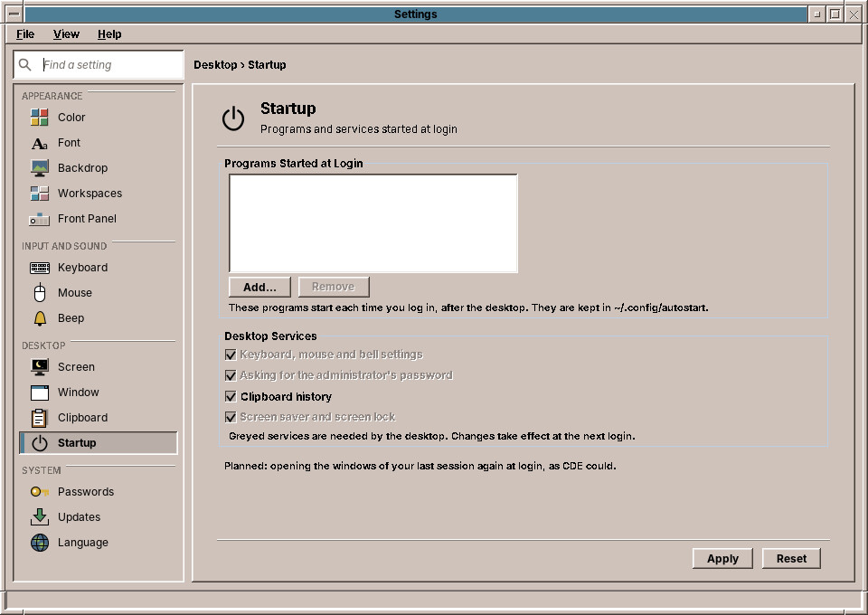868x615 pixels.
Task: Maximize the Settings window
Action: coord(835,14)
